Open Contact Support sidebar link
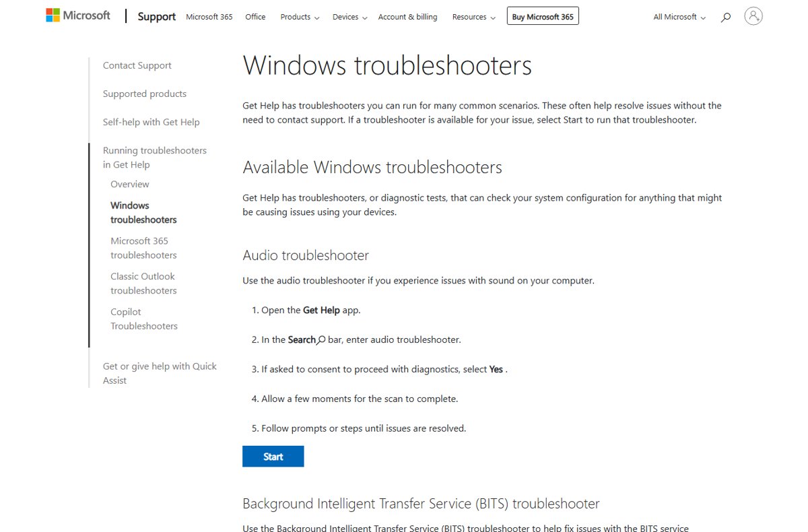Screen dimensions: 808x532 click(137, 65)
